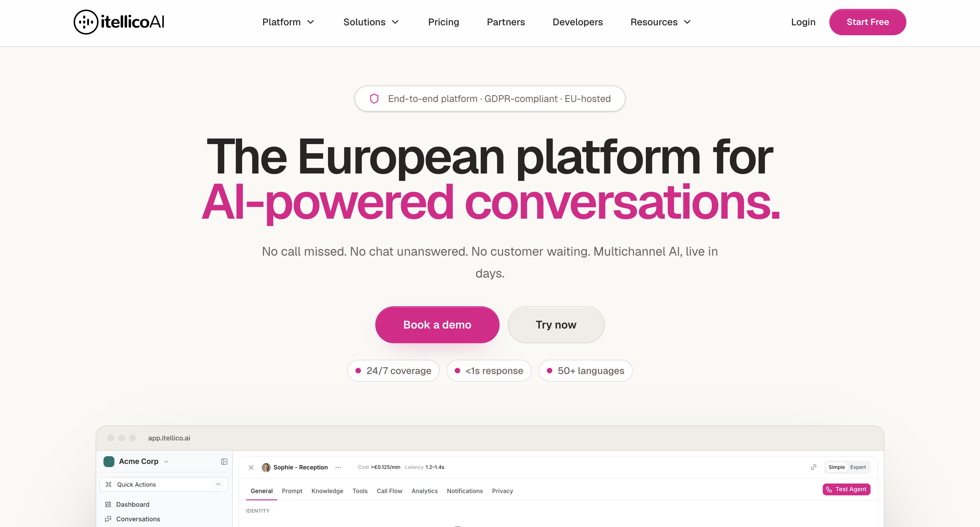
Task: Open the three-dot menu next to Sophie - Reception
Action: [338, 467]
